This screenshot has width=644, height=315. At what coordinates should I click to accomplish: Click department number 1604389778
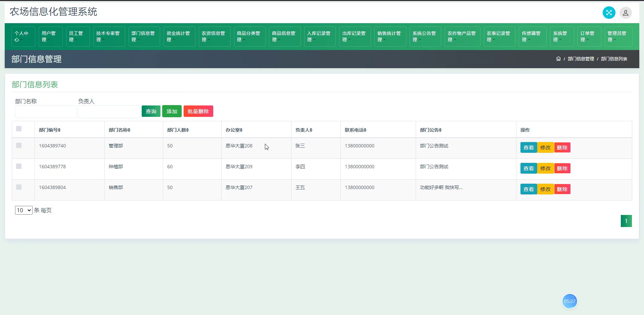click(52, 167)
